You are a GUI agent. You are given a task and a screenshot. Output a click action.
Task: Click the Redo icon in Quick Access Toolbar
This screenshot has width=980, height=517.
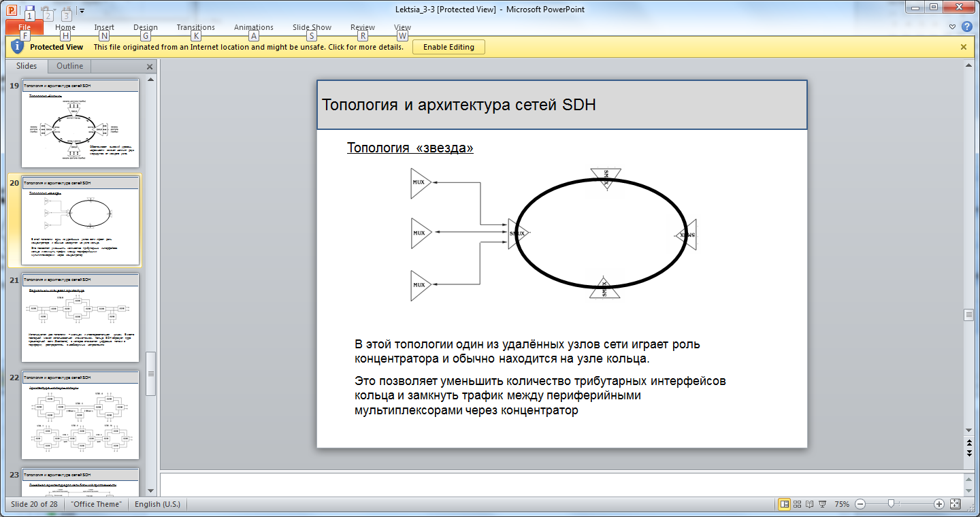click(66, 10)
